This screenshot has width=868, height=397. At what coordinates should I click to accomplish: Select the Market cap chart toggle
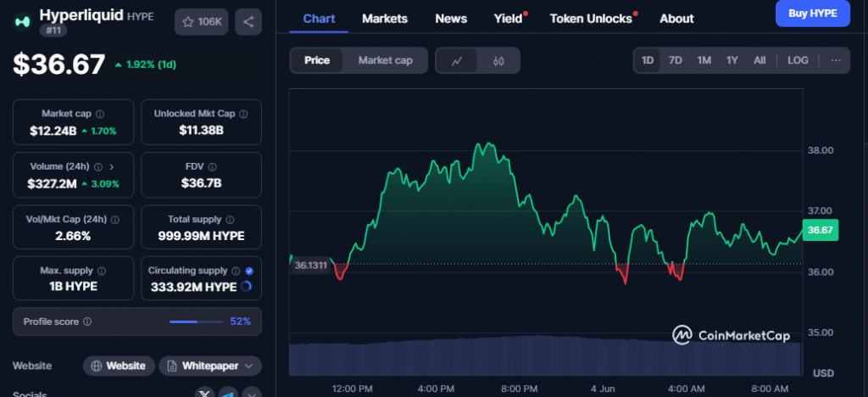(x=386, y=60)
